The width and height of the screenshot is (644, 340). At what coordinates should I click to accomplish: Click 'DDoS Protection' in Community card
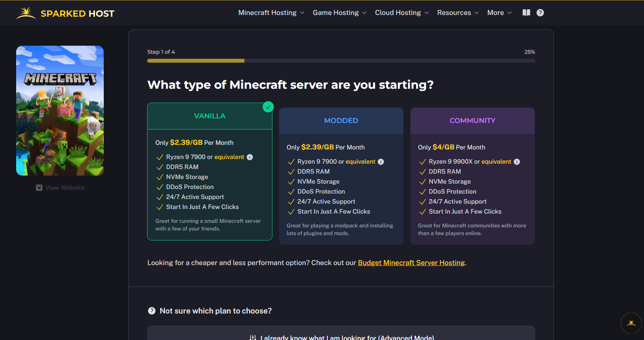pos(452,192)
